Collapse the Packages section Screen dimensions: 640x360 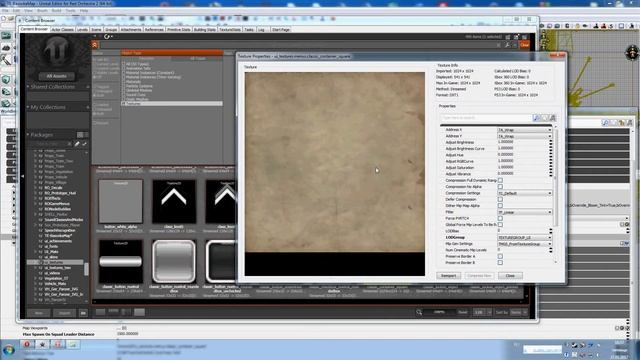28,134
